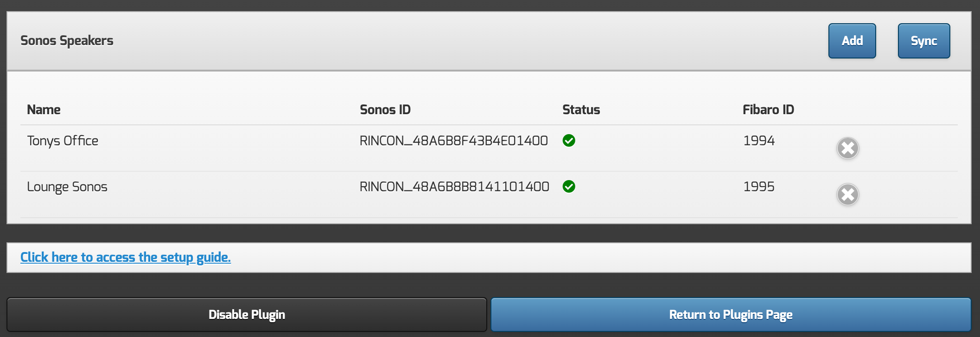
Task: Open the setup guide link
Action: click(126, 257)
